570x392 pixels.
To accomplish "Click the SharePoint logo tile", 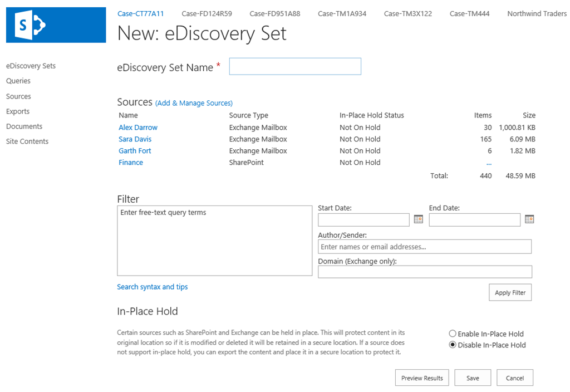I will 56,25.
